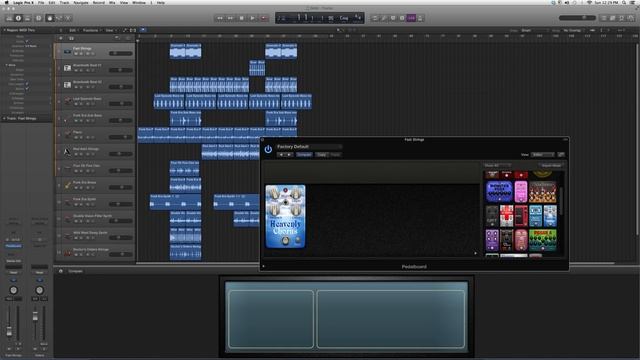Click the Paste button in Pedalboard window
The image size is (640, 360).
point(335,155)
